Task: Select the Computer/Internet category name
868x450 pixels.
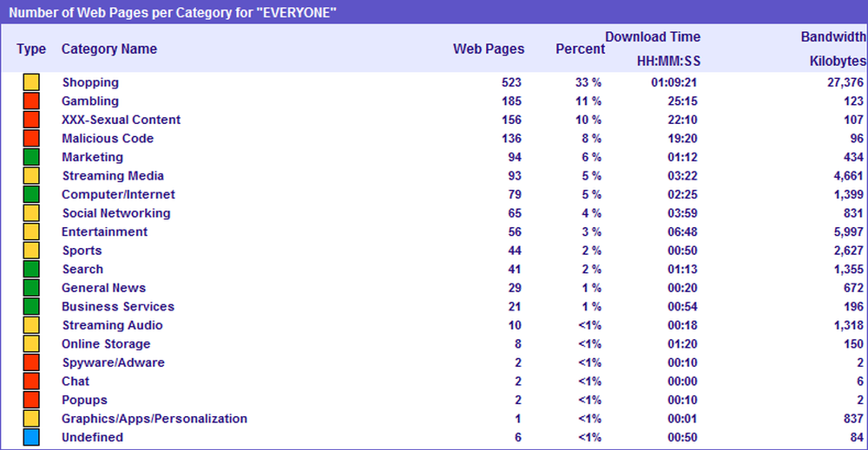Action: (x=118, y=194)
